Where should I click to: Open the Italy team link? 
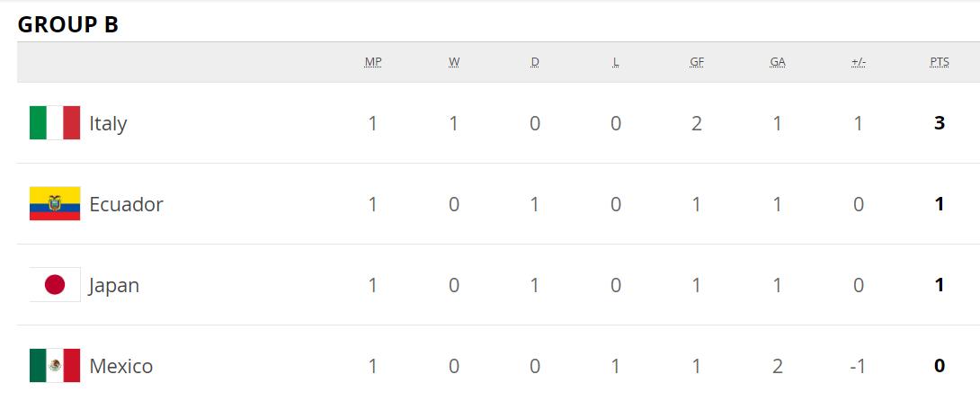pyautogui.click(x=108, y=123)
